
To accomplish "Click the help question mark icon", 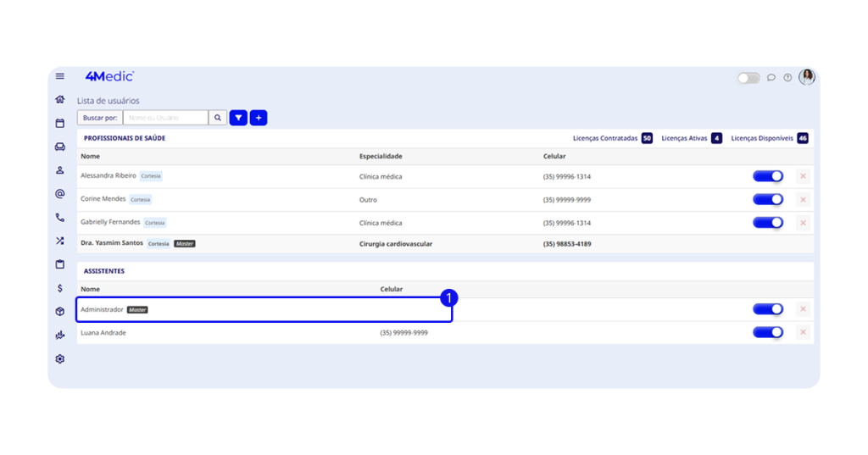I will [787, 77].
